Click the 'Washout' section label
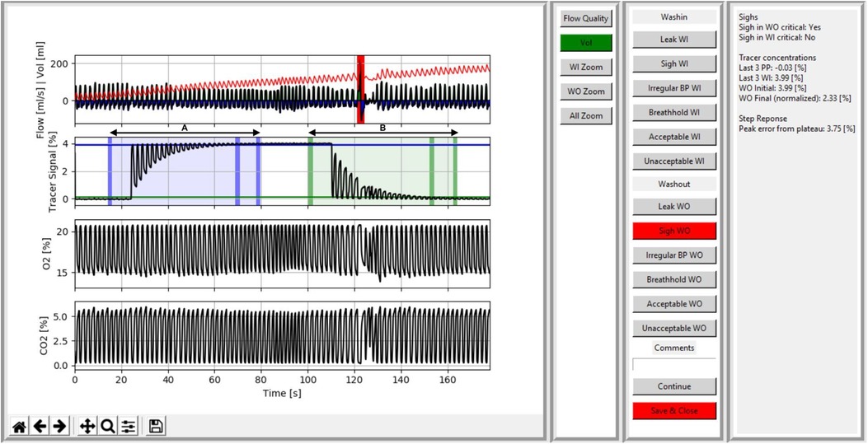The width and height of the screenshot is (868, 444). pyautogui.click(x=674, y=183)
